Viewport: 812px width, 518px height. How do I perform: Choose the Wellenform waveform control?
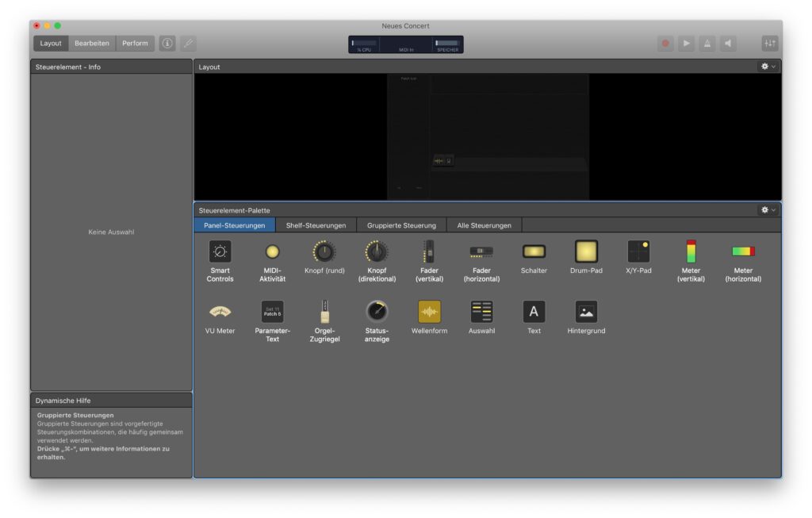[x=429, y=312]
